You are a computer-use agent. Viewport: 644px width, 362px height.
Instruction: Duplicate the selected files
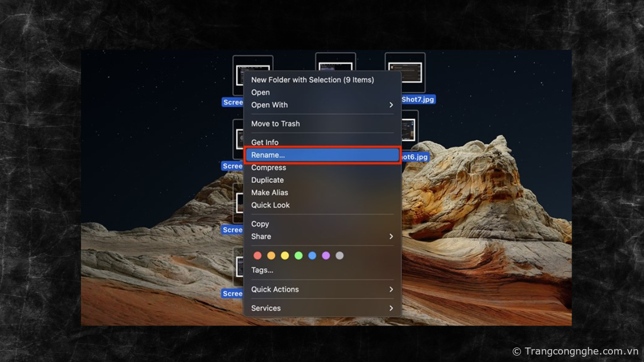pos(268,180)
